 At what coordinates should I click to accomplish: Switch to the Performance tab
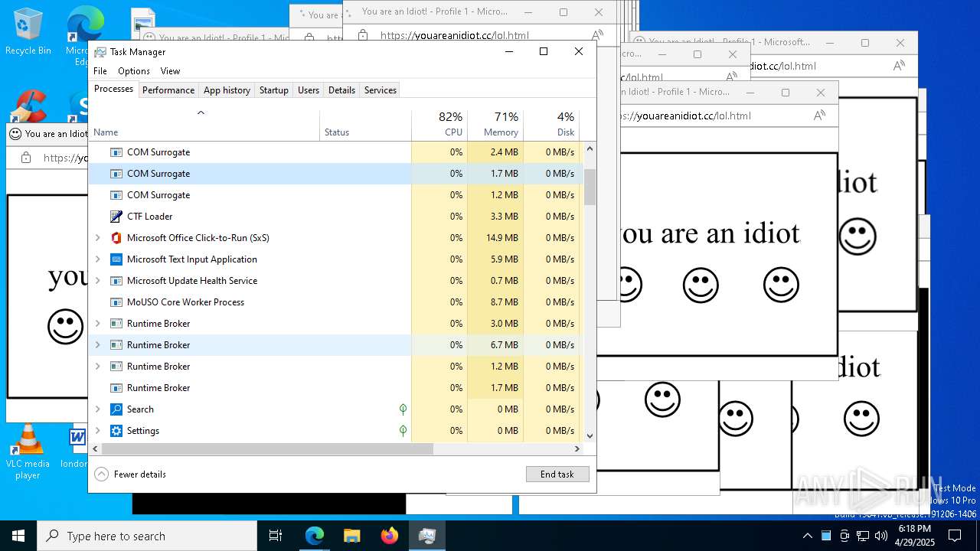point(168,90)
